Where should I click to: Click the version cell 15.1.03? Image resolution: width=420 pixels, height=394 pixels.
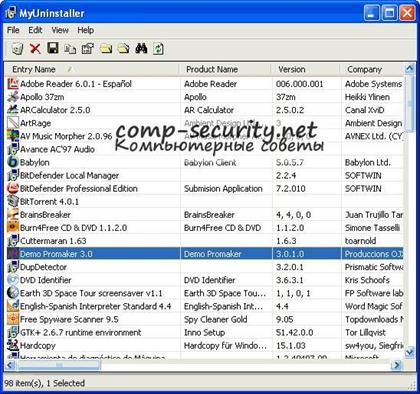(x=291, y=346)
